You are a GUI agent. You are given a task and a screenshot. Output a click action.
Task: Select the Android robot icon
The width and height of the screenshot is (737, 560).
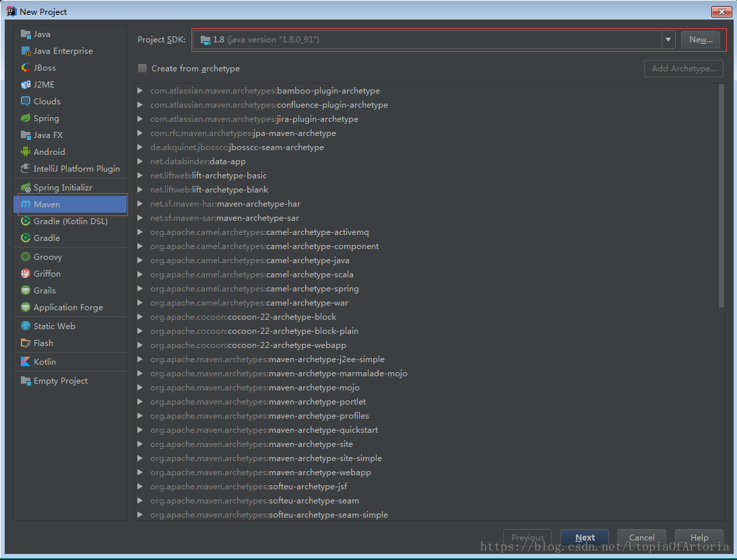tap(26, 151)
